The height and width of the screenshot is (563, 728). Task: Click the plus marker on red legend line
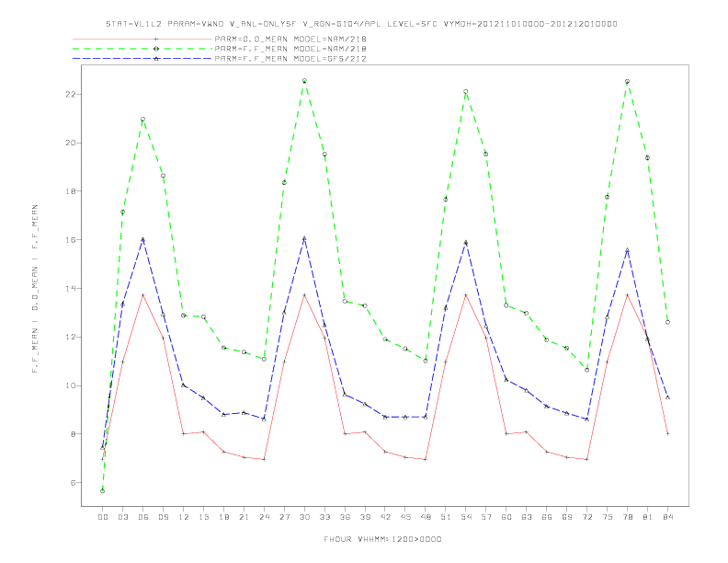pos(156,39)
